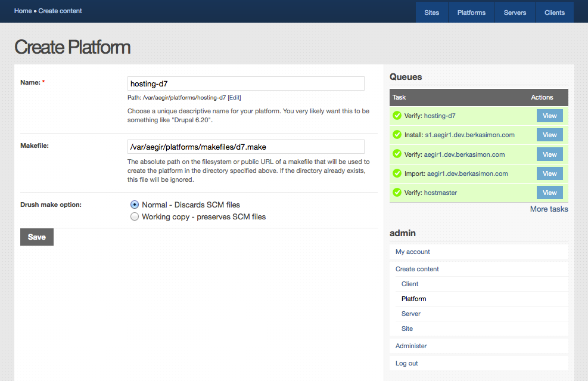Viewport: 588px width, 381px height.
Task: Open aegir1.dev.berkasimon.com link in Verify row
Action: coord(464,154)
